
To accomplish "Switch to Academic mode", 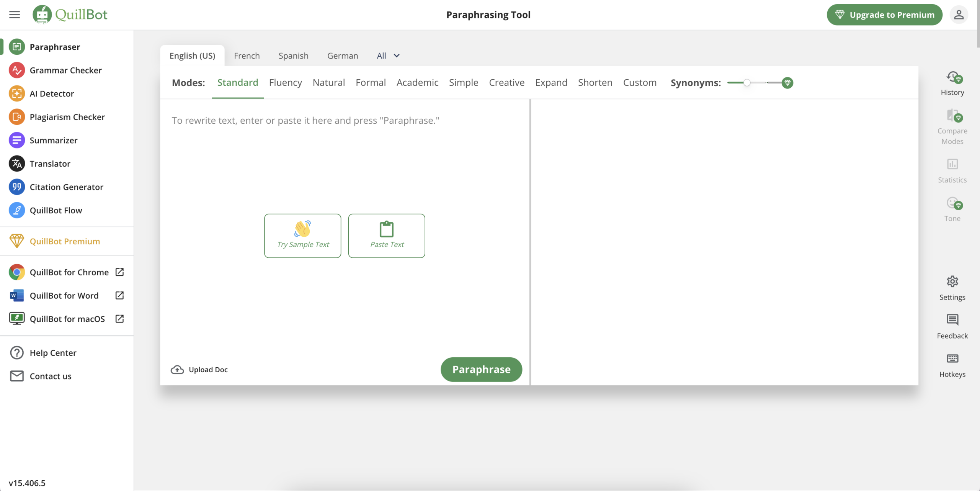I will [417, 83].
